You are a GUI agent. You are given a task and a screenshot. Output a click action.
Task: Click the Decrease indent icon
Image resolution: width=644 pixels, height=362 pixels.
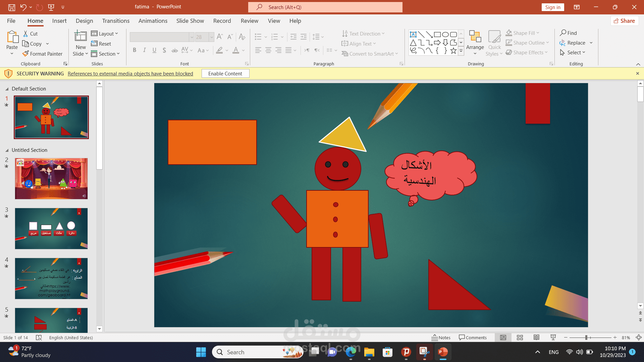(293, 37)
